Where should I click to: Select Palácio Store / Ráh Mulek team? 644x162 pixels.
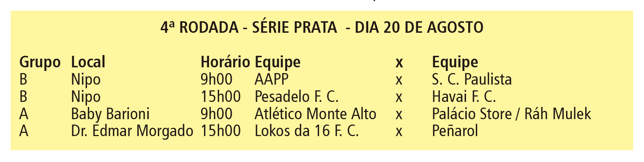coord(511,114)
